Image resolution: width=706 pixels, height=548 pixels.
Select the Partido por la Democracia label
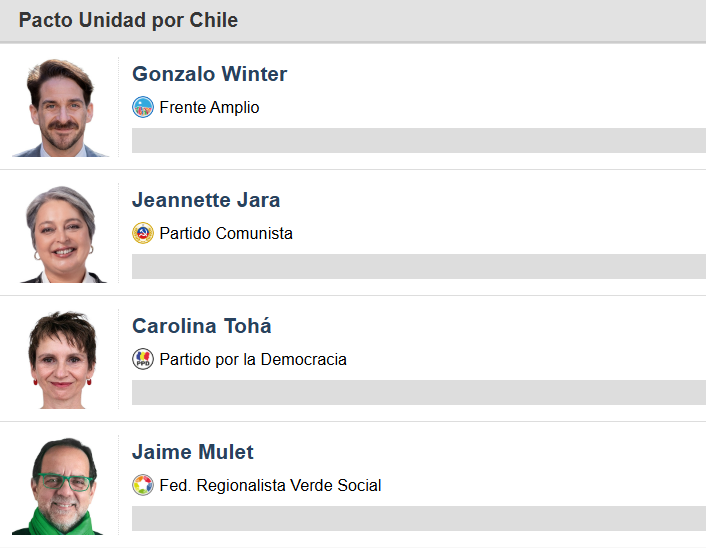(253, 360)
